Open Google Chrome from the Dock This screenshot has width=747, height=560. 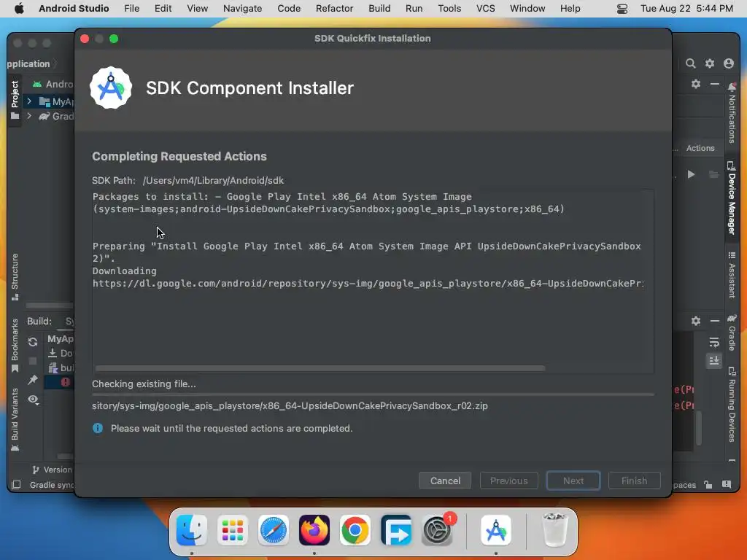pyautogui.click(x=355, y=530)
